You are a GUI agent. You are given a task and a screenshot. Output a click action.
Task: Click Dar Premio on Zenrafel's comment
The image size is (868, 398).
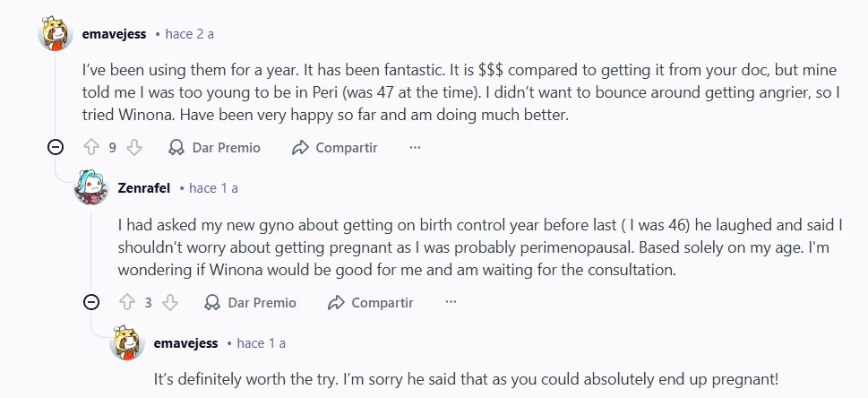tap(251, 302)
